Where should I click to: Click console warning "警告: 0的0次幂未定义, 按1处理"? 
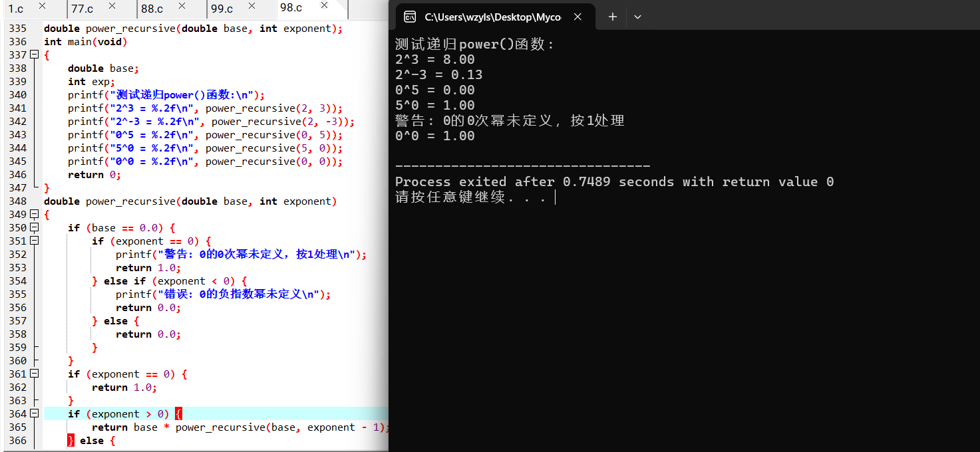(510, 121)
